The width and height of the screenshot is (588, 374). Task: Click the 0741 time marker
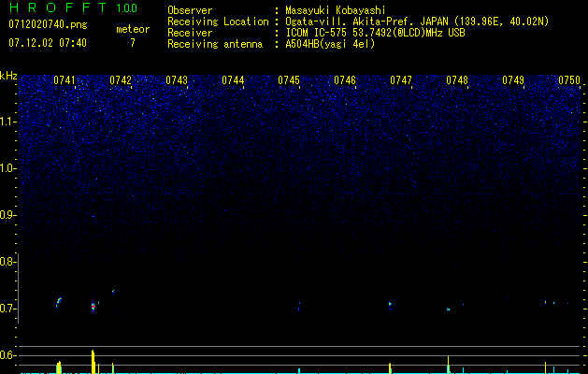65,80
